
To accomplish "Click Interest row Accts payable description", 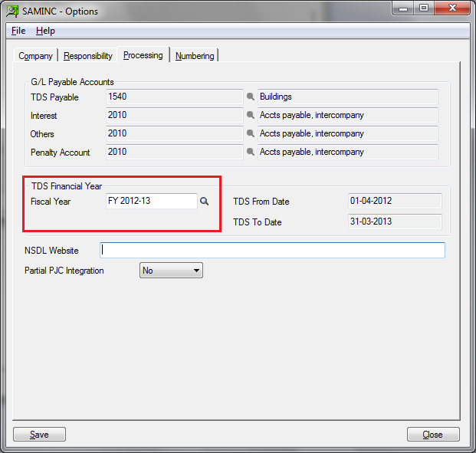I will [x=348, y=115].
